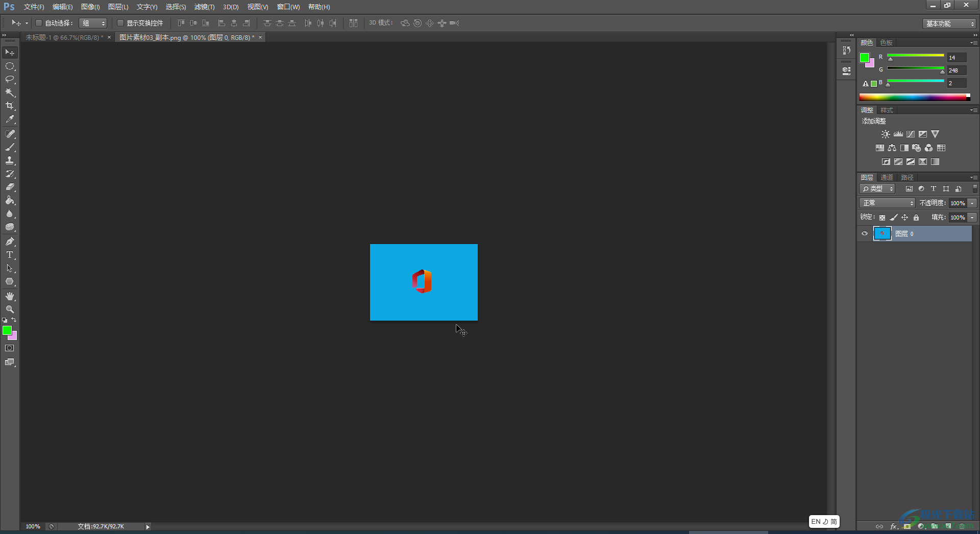Viewport: 980px width, 534px height.
Task: Add Levels adjustment
Action: 898,134
